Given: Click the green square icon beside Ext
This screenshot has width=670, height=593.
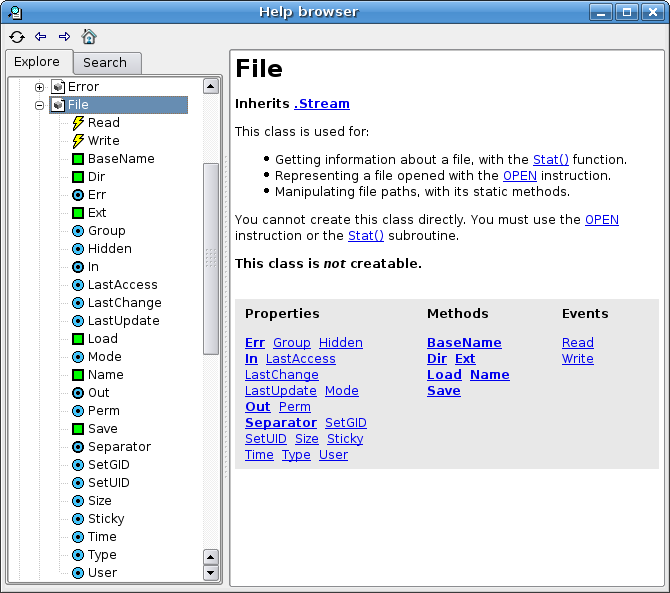Looking at the screenshot, I should coord(78,213).
